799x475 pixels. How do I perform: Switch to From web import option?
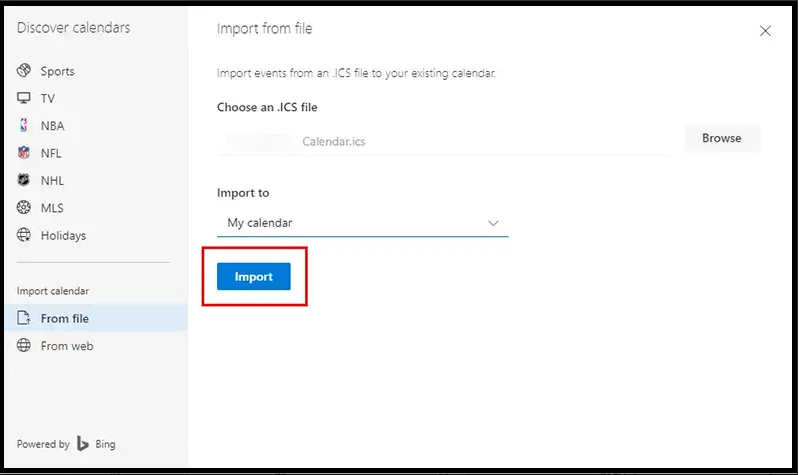pos(67,346)
